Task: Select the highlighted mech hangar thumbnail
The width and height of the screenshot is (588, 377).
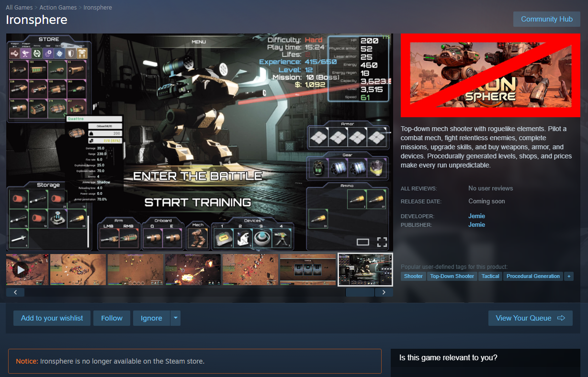Action: click(365, 270)
